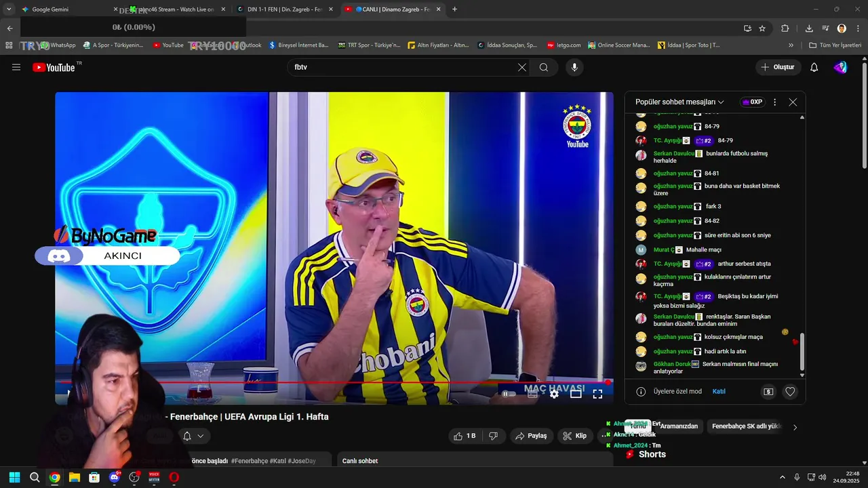Open browser downloads
The width and height of the screenshot is (868, 488).
pos(809,28)
